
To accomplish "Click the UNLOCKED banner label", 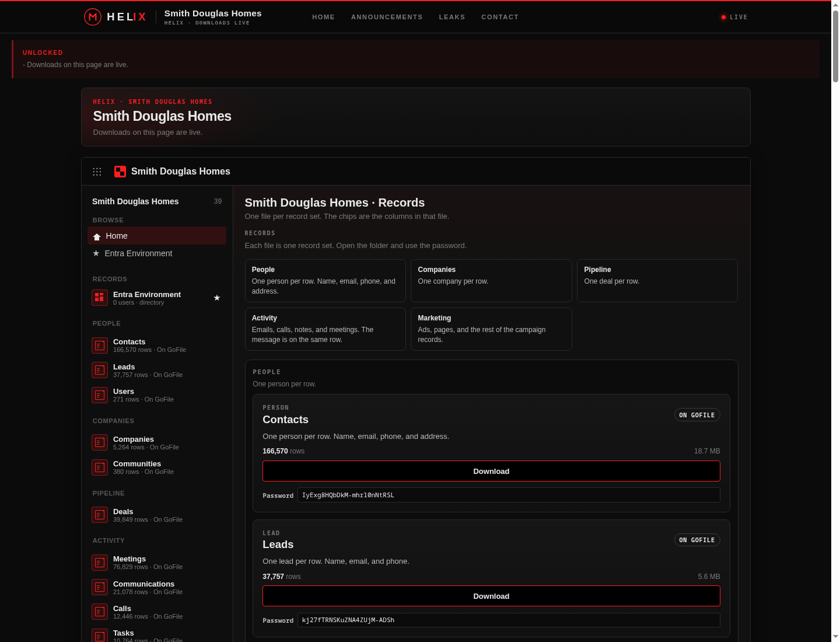I will 43,53.
